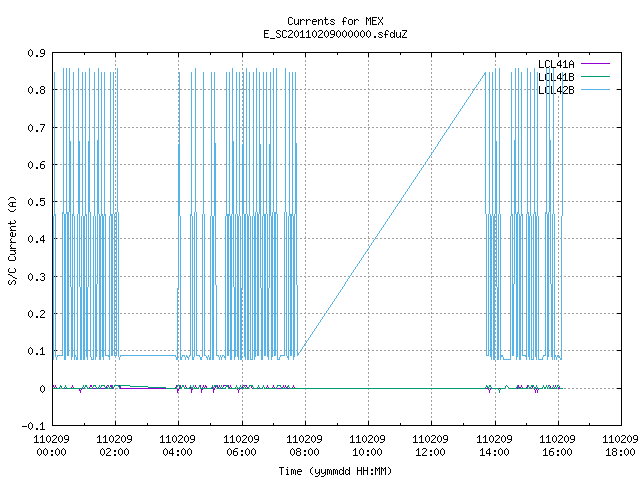This screenshot has height=480, width=640.
Task: Click the 0.6 y-axis tick label
Action: [36, 165]
